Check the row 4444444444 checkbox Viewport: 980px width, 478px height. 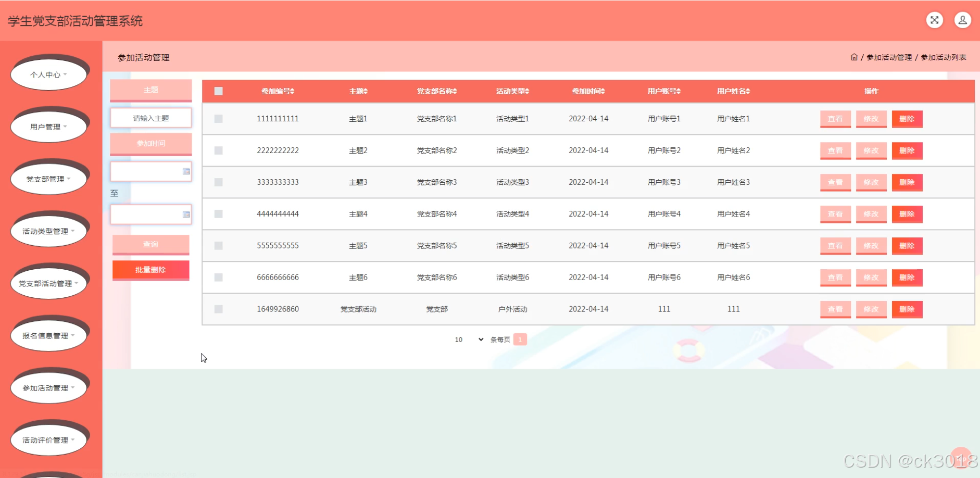point(219,214)
